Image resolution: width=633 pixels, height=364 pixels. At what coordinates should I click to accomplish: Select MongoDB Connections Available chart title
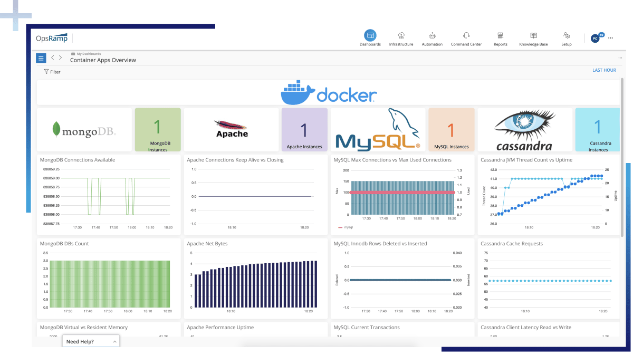[x=78, y=160]
